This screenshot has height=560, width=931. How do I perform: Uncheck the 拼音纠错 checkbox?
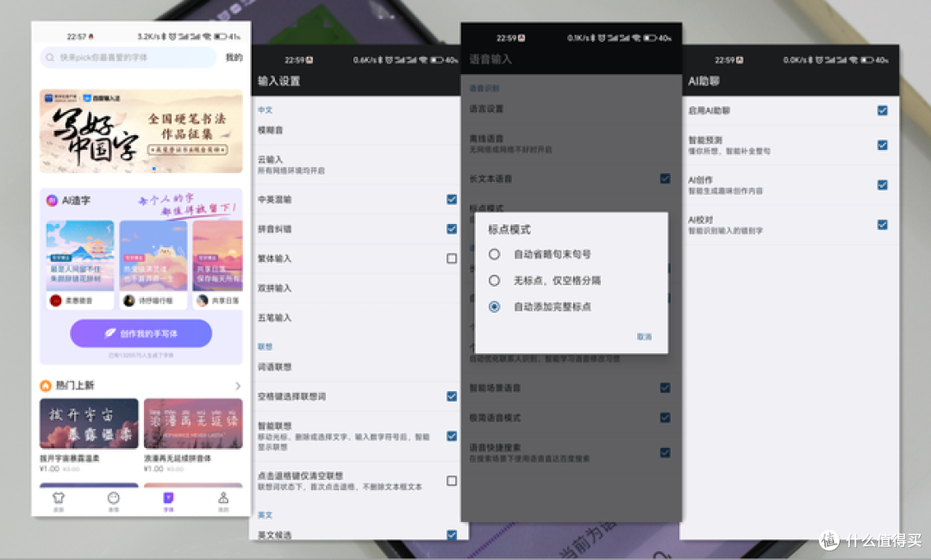(452, 229)
